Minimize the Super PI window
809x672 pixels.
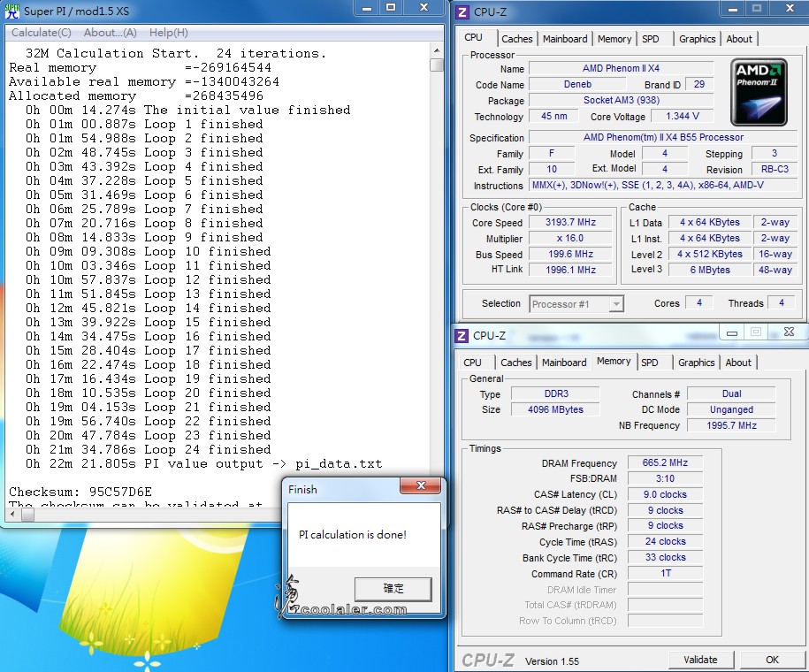[x=367, y=7]
